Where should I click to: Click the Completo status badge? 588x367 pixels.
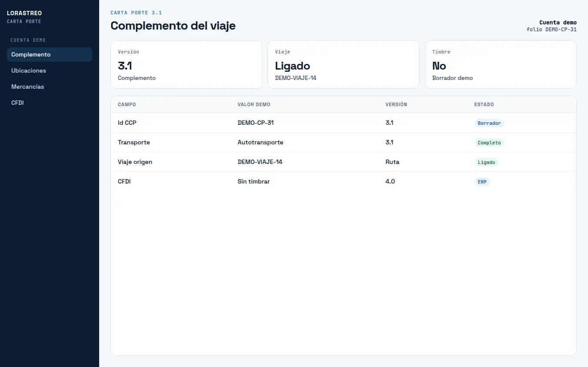(489, 143)
